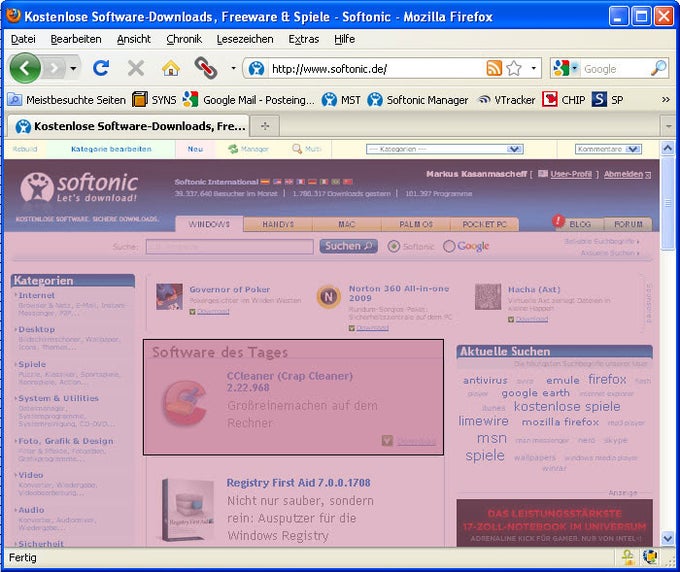Click the Abmelden logout link
This screenshot has height=572, width=680.
pyautogui.click(x=623, y=174)
